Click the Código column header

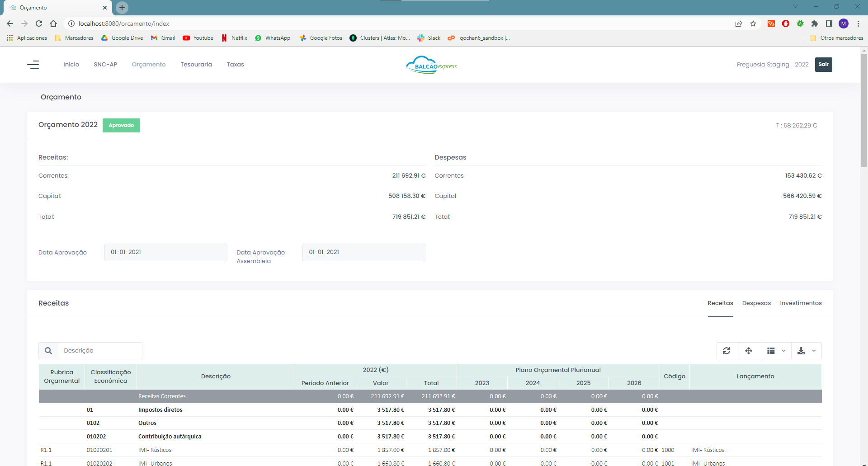tap(675, 377)
